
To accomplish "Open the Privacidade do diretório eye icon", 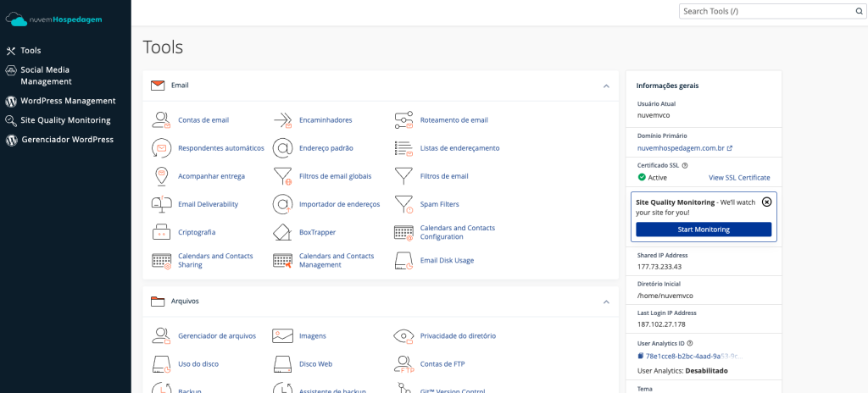I will (x=403, y=335).
